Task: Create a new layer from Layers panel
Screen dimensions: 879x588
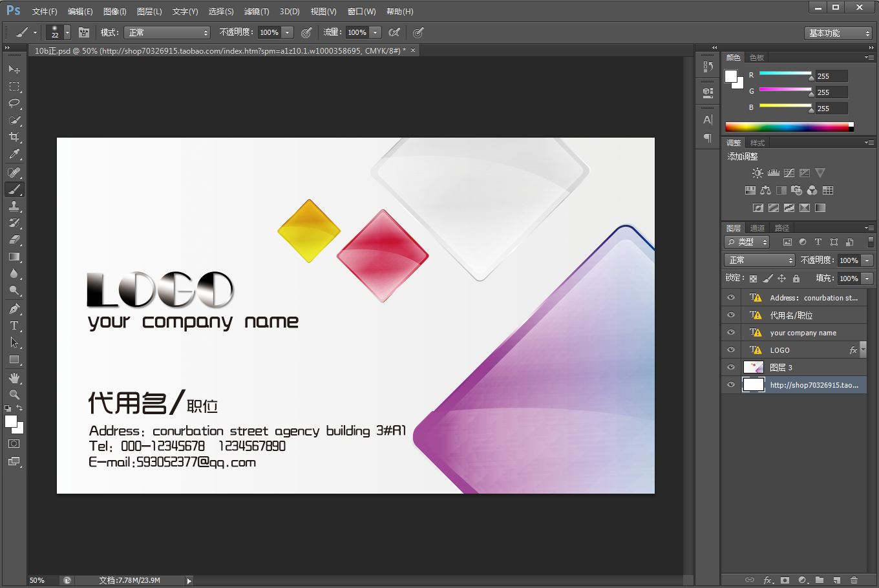Action: tap(836, 580)
